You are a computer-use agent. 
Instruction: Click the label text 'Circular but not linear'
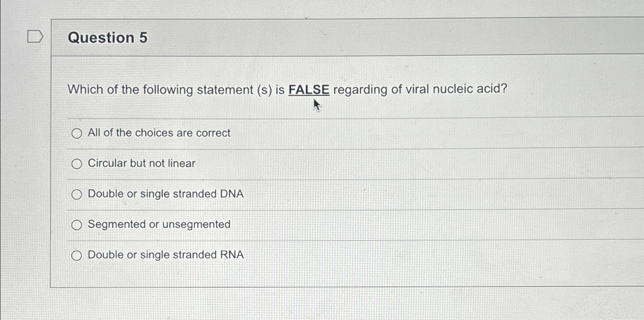pyautogui.click(x=141, y=163)
